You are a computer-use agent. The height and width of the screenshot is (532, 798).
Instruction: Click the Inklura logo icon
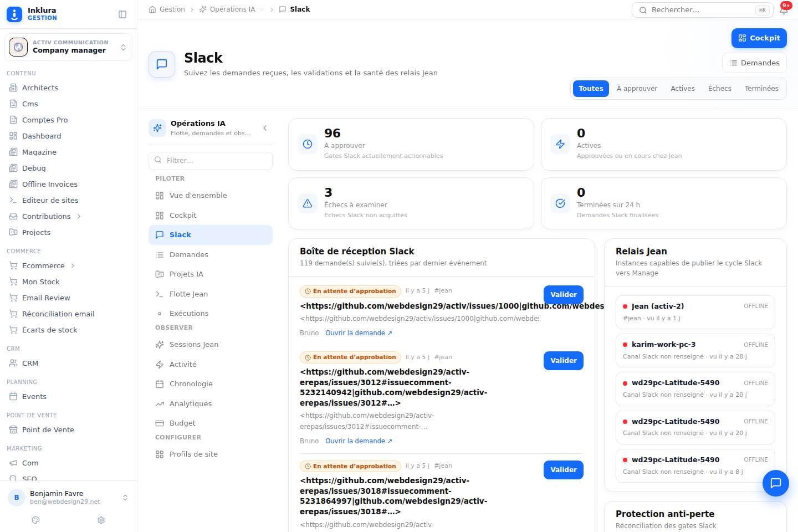click(x=14, y=14)
